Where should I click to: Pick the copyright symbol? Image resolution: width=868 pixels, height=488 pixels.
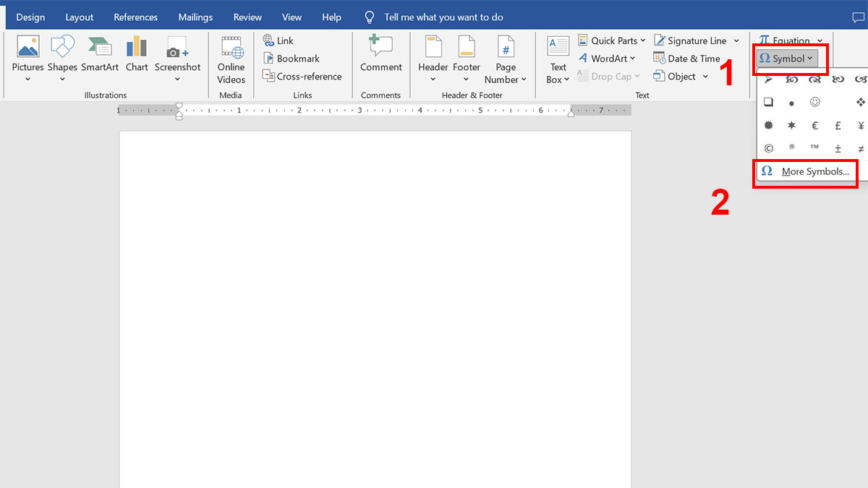[768, 148]
